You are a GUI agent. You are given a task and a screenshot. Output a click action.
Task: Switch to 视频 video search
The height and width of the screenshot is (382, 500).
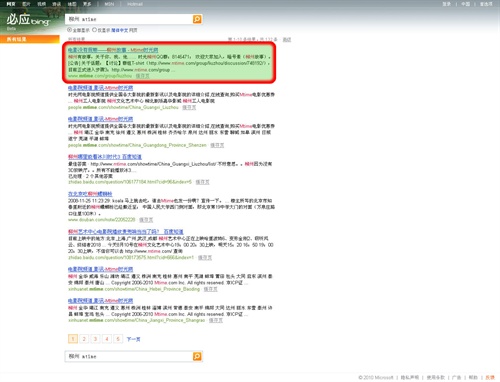41,4
